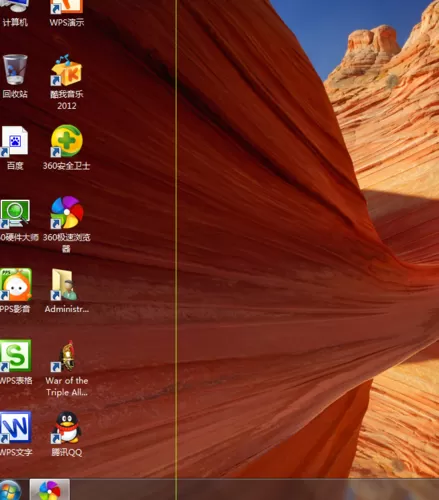Click the 360极速浏览器 label text
The width and height of the screenshot is (439, 500).
67,243
